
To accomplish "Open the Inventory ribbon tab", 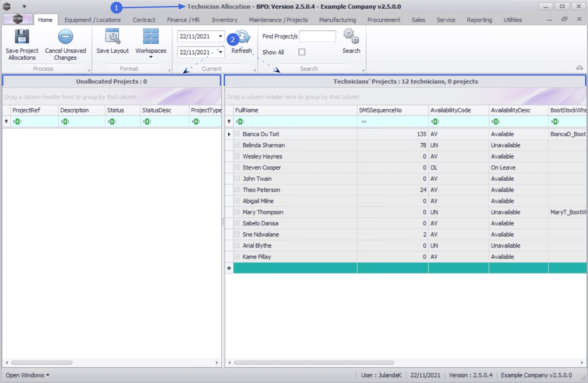I will click(224, 20).
